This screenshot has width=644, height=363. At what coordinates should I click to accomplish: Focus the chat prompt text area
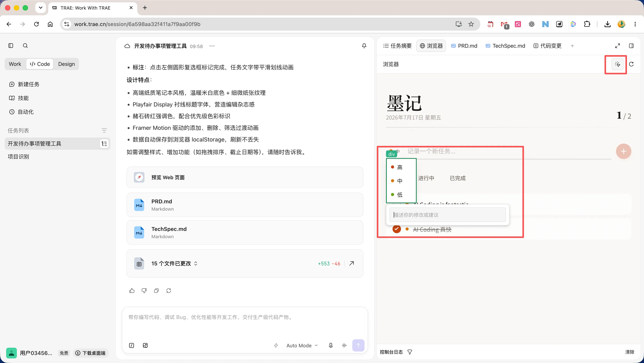tap(245, 322)
